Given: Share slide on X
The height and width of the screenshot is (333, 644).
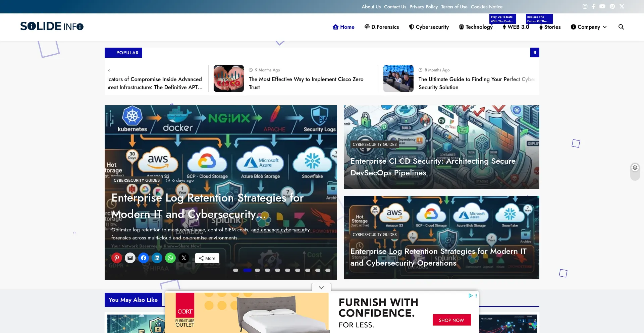Looking at the screenshot, I should 184,258.
